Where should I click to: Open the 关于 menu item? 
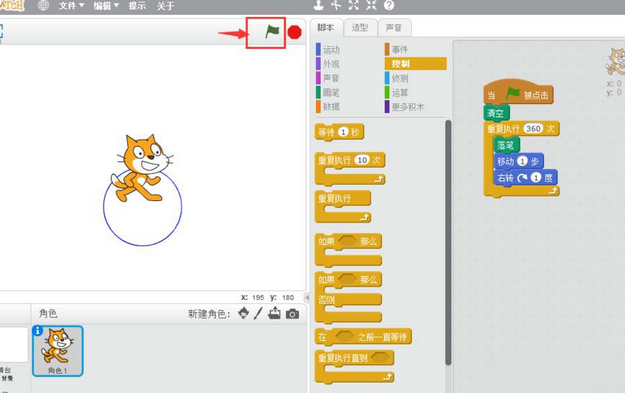165,6
